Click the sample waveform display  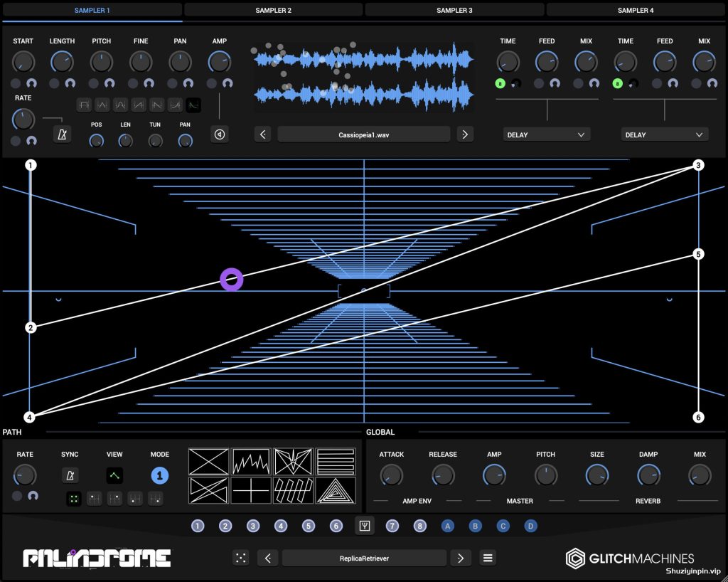click(x=363, y=77)
